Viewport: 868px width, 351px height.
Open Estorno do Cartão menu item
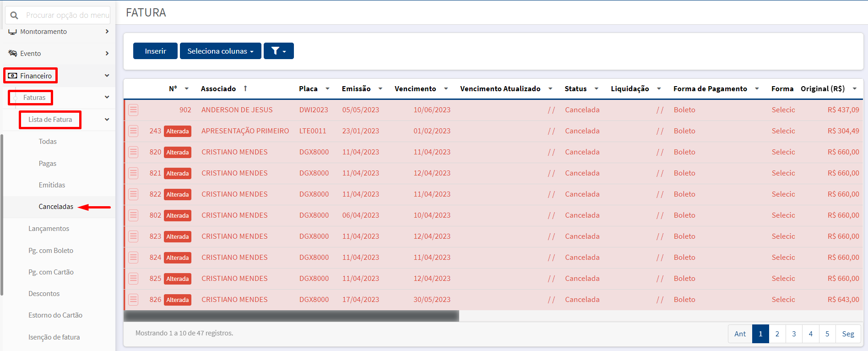pyautogui.click(x=55, y=315)
